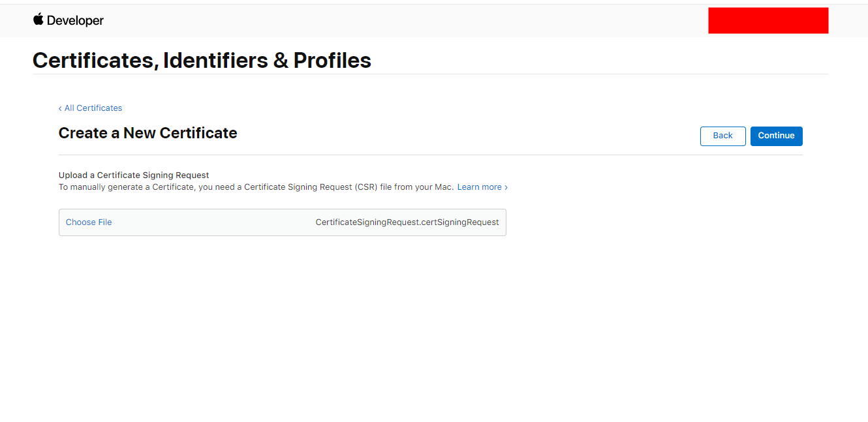Screen dimensions: 868x422
Task: Click the manually generate a Certificate description
Action: [x=256, y=187]
